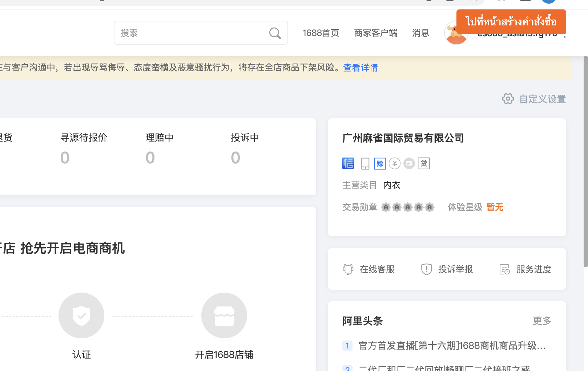Click the page vertical scrollbar
588x371 pixels.
[585, 162]
